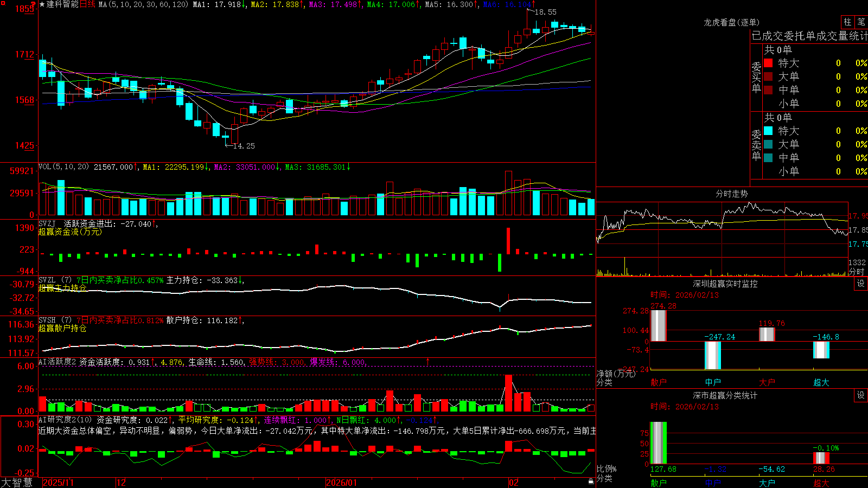Click the 深市超赢分类统计 panel title
Viewport: 868px width, 488px height.
725,395
